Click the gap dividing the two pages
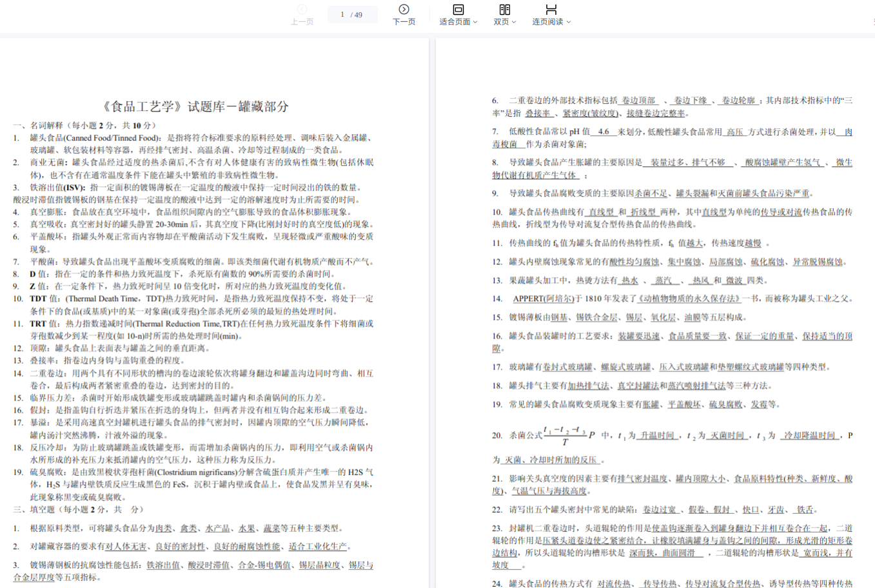 [x=432, y=309]
